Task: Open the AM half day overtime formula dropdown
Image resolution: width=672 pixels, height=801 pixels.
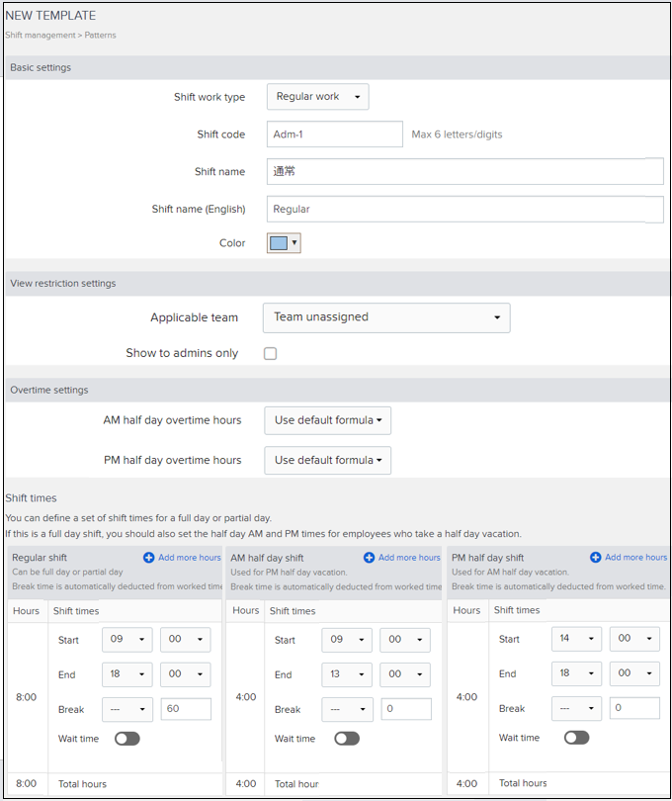Action: pyautogui.click(x=327, y=420)
